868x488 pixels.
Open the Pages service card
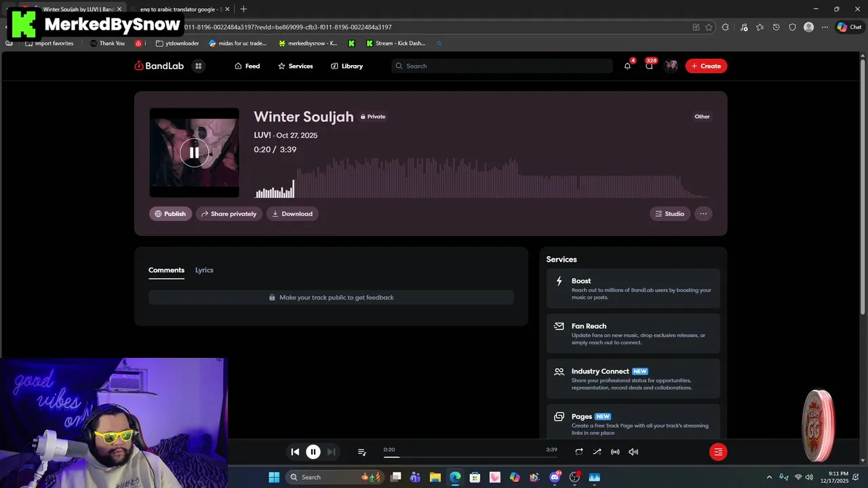coord(633,422)
